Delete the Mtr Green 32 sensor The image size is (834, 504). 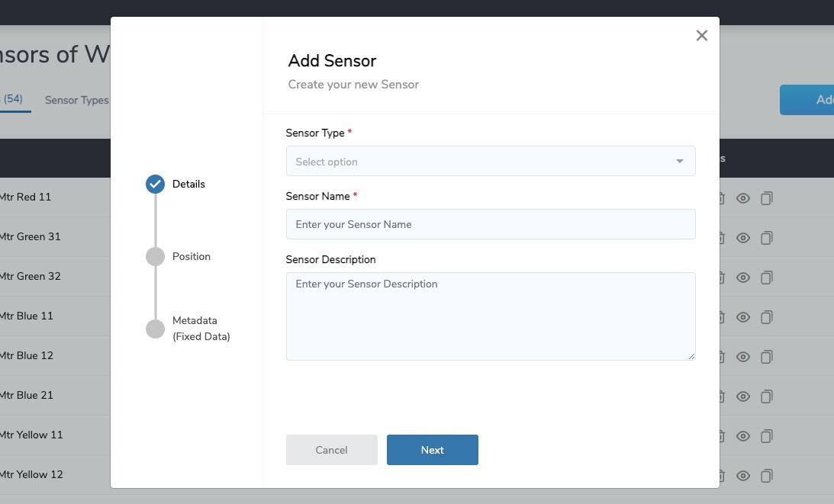[720, 276]
